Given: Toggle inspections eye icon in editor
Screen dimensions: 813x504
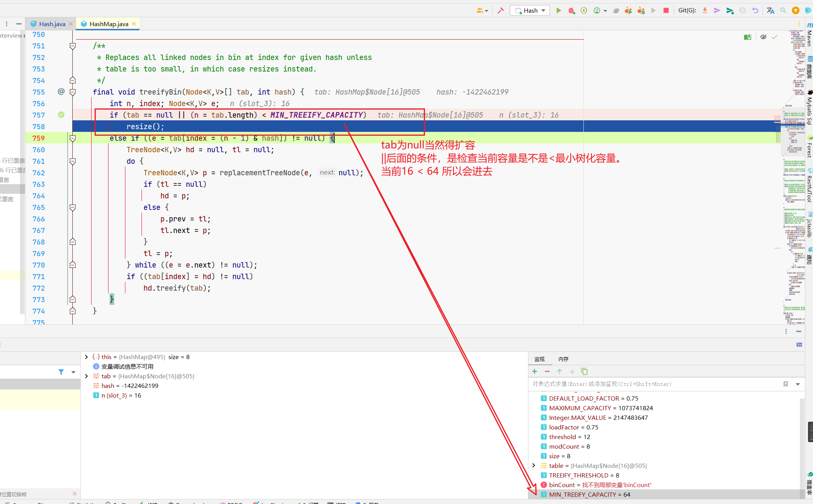Looking at the screenshot, I should 763,37.
